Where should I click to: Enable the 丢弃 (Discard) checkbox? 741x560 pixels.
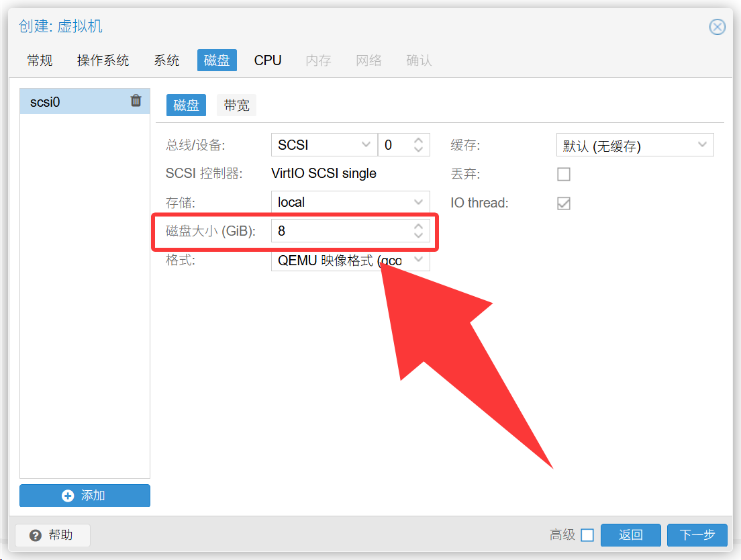coord(564,174)
